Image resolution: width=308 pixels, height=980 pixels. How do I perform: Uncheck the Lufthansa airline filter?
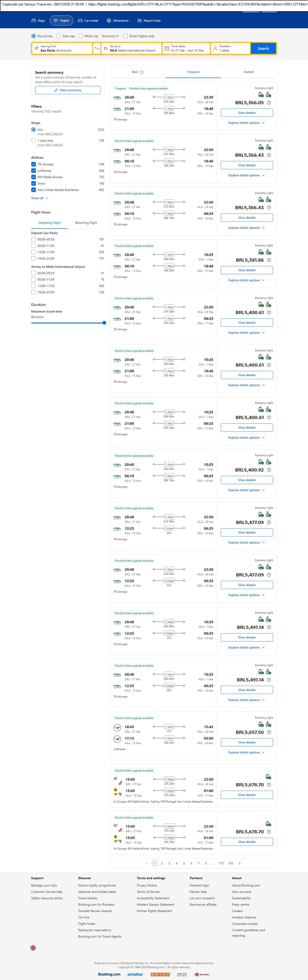click(34, 171)
